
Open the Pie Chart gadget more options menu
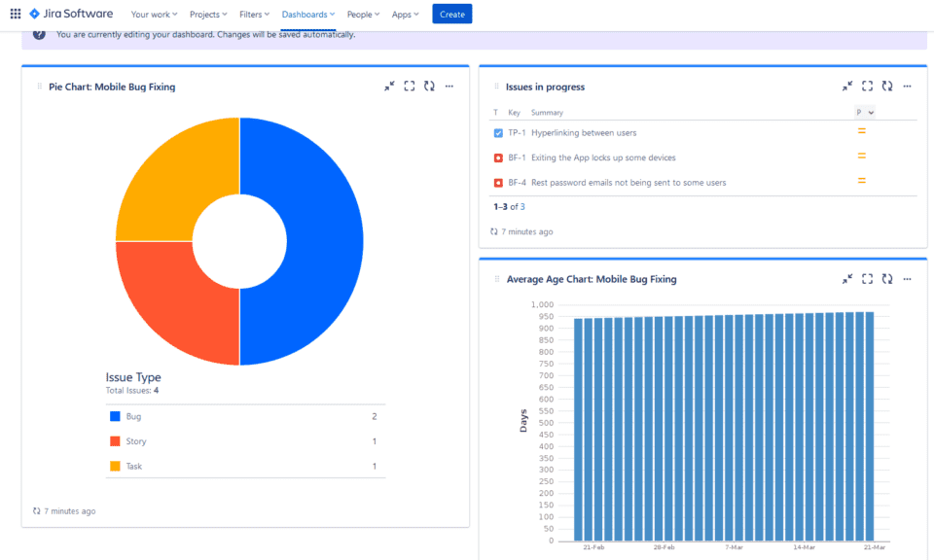click(449, 87)
